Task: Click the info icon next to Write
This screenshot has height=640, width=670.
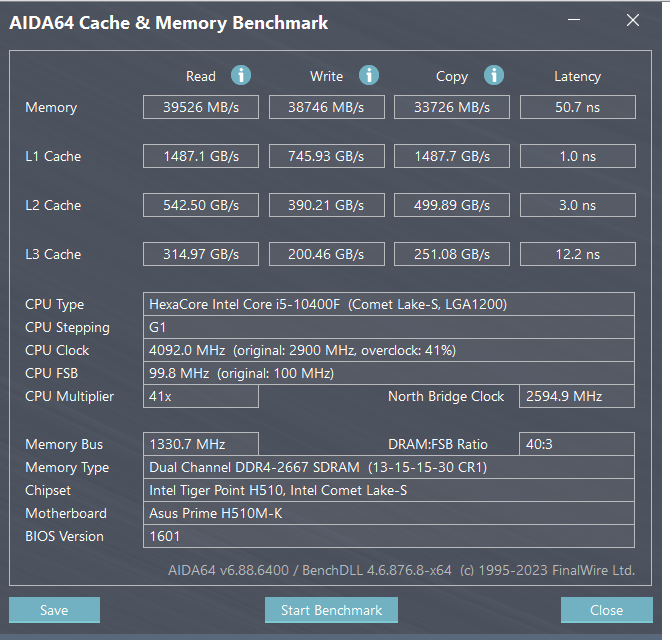Action: (369, 76)
